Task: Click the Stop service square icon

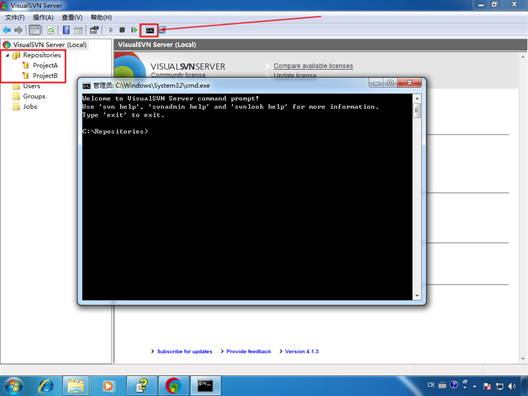Action: coord(122,30)
